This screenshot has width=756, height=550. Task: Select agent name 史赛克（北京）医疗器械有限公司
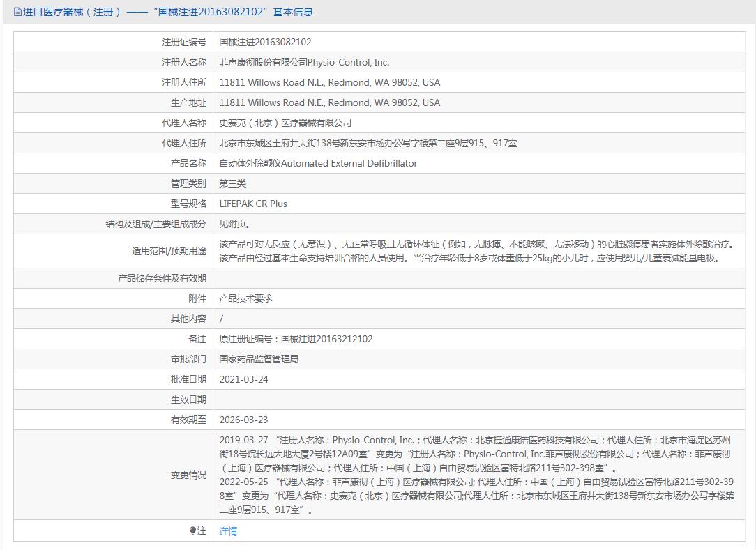coord(285,123)
